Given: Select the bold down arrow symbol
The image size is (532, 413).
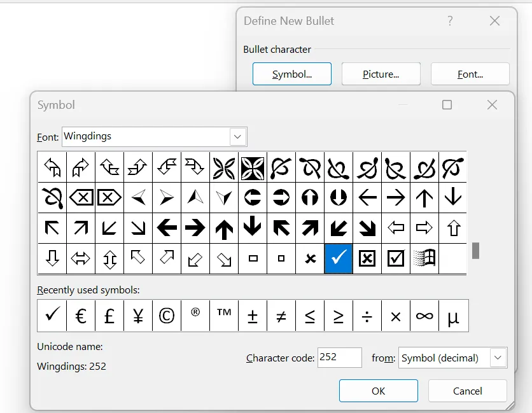Looking at the screenshot, I should pos(253,228).
